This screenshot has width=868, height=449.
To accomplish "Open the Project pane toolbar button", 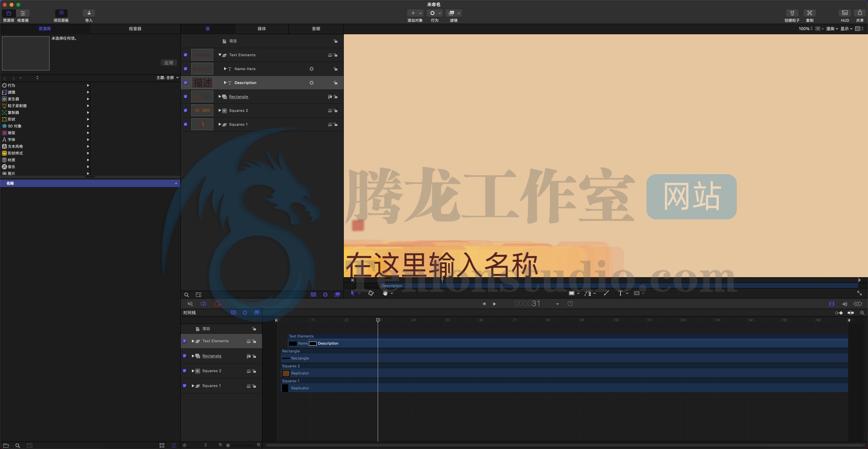I will [x=61, y=13].
